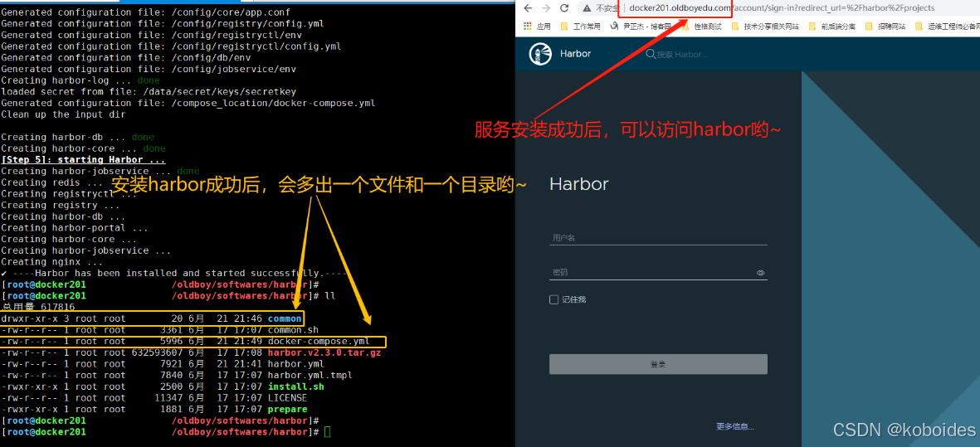Image resolution: width=980 pixels, height=447 pixels.
Task: Click the large Harbor heading on login form
Action: 578,183
